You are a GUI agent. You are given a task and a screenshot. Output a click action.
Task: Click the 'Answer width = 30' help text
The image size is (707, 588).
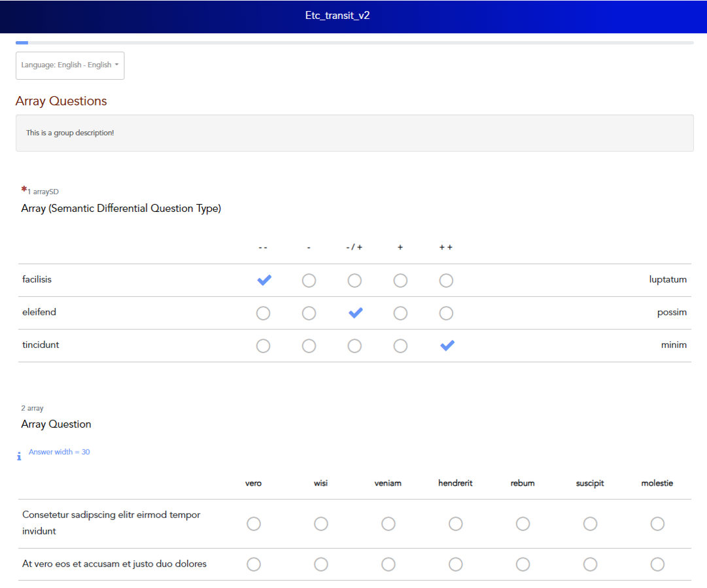tap(60, 452)
